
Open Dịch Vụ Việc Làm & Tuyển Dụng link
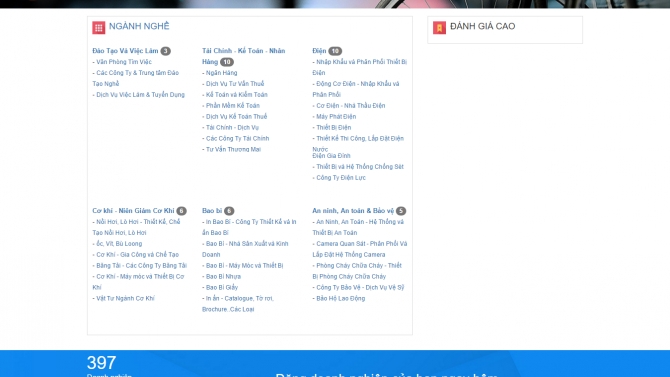click(x=141, y=95)
